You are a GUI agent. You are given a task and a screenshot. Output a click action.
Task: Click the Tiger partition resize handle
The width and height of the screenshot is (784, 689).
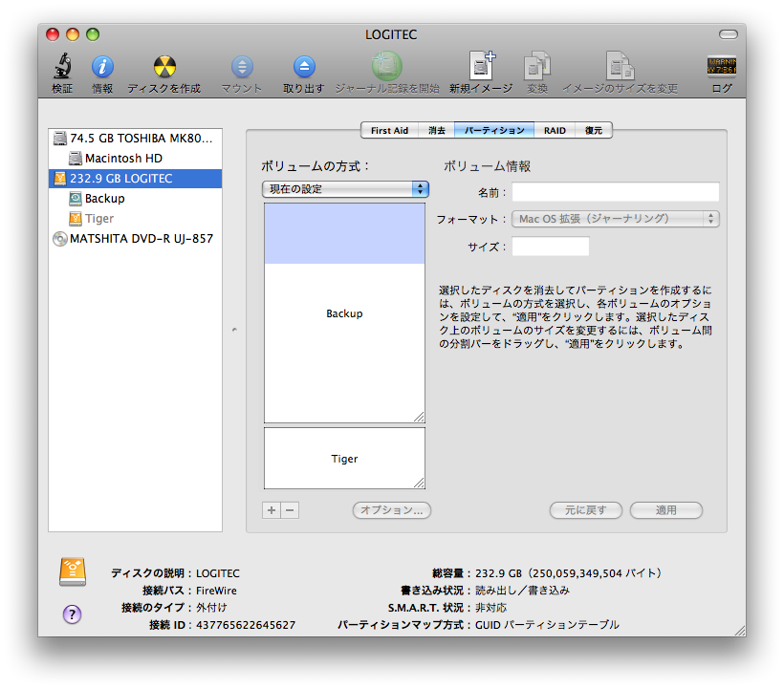[x=419, y=483]
